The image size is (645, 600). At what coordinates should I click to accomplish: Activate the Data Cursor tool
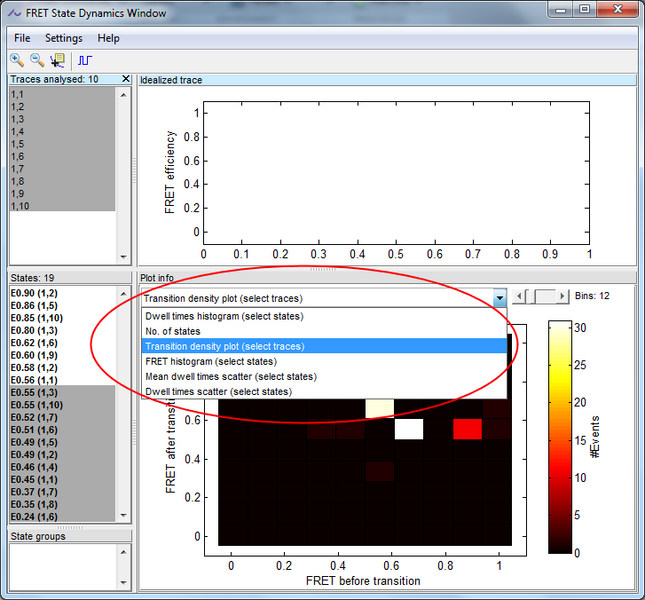(x=58, y=60)
